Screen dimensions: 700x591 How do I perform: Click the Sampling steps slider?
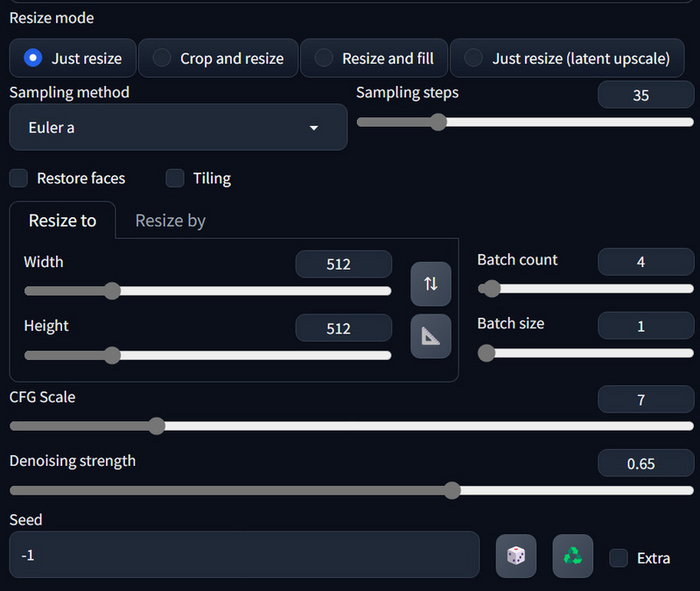[525, 122]
